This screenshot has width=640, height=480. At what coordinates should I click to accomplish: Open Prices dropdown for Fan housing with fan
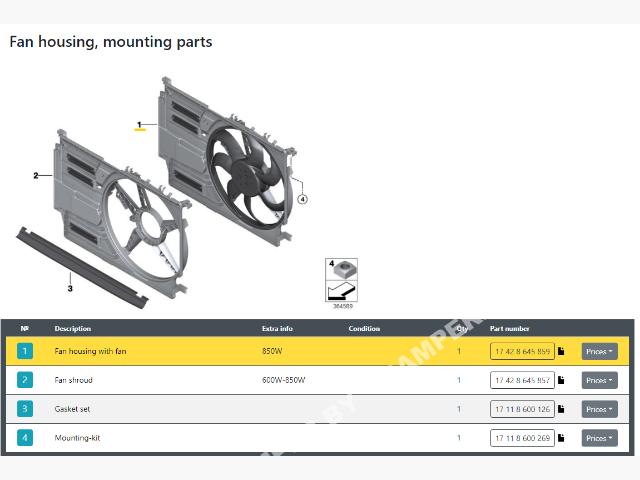[x=599, y=351]
